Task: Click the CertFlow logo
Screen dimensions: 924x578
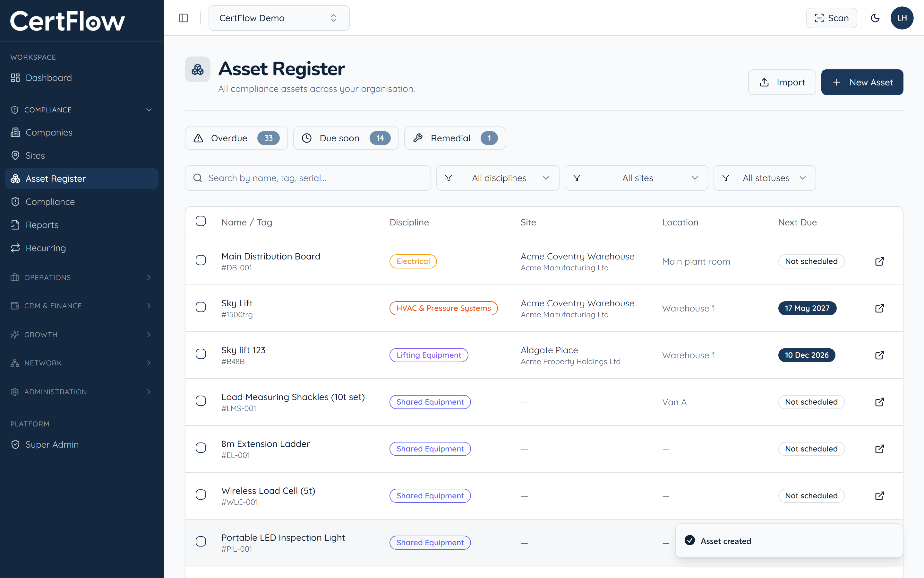Action: (67, 21)
